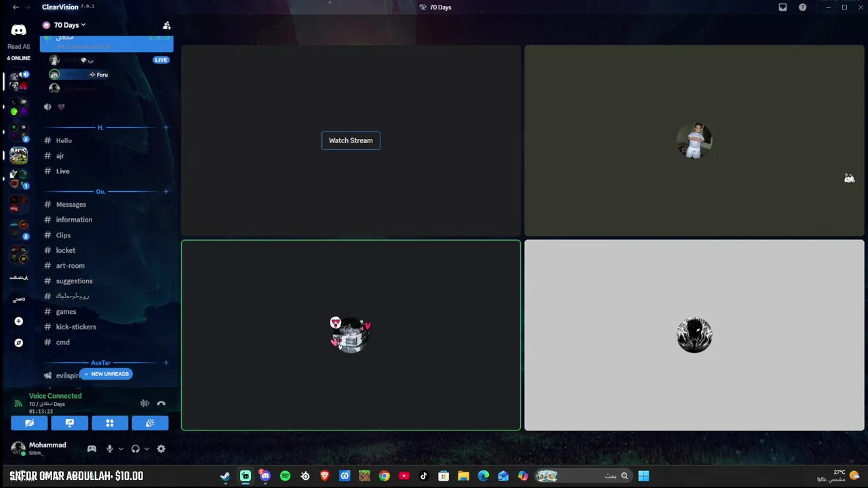868x488 pixels.
Task: Add channel to AvaTar category plus icon
Action: [x=166, y=363]
